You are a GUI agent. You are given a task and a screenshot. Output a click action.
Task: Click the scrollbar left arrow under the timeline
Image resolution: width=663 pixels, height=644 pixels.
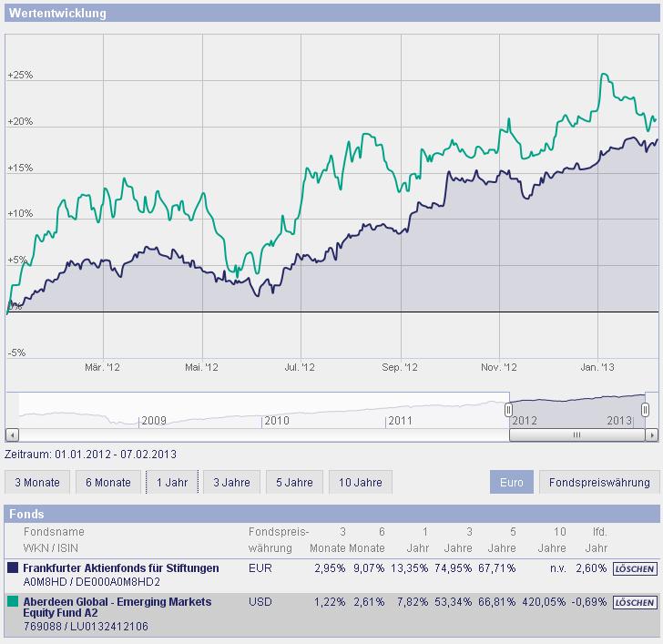click(x=11, y=435)
